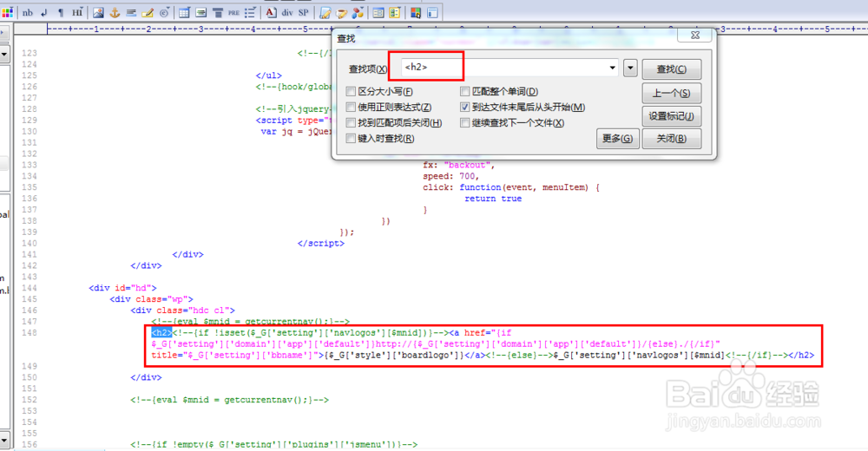868x451 pixels.
Task: Open the list tag toolbar icon
Action: (x=250, y=12)
